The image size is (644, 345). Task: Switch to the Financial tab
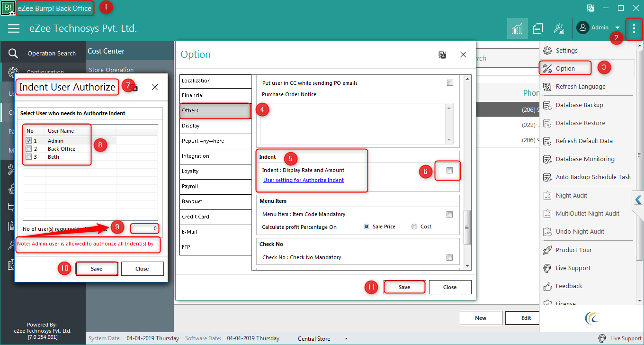215,95
